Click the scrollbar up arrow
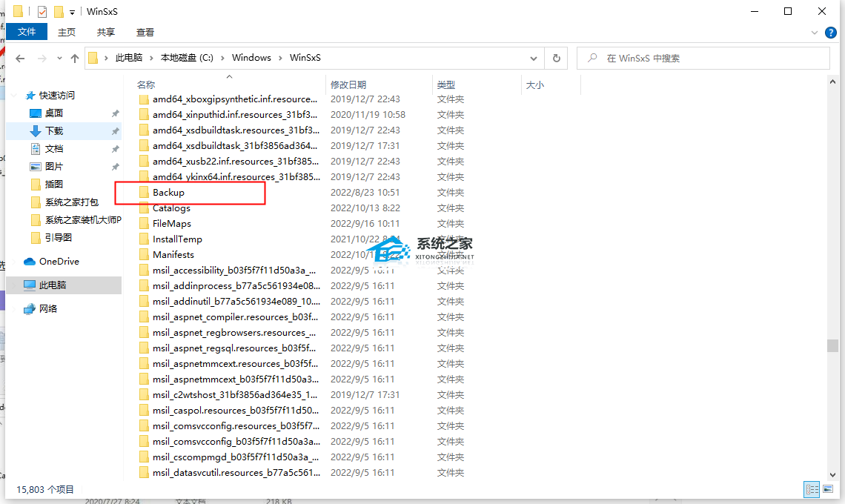Viewport: 845px width, 504px height. pyautogui.click(x=832, y=82)
